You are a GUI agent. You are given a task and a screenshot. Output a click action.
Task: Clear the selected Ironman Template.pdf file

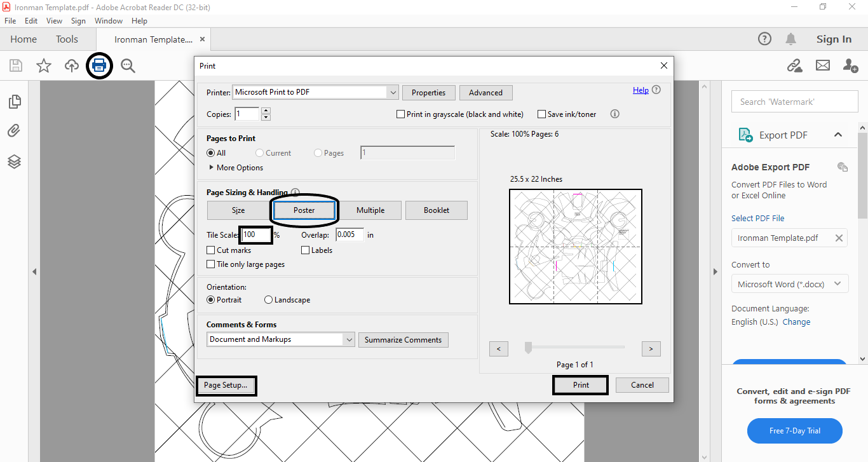(x=839, y=238)
